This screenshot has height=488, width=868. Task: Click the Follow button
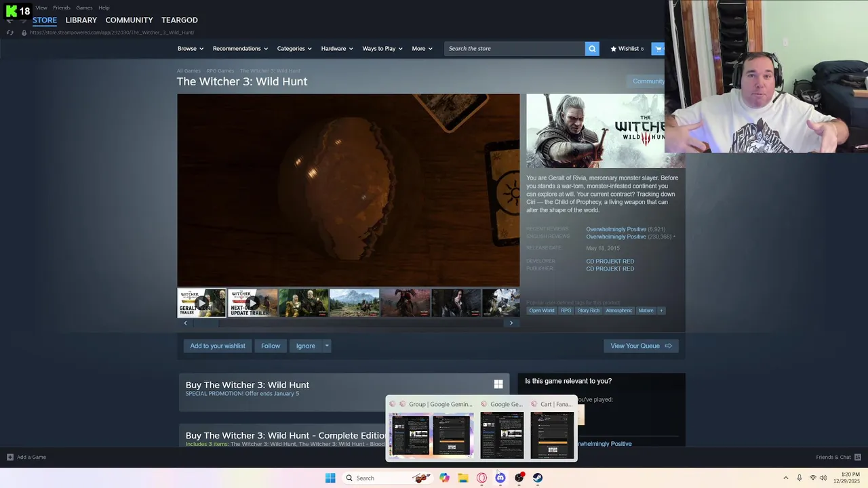[x=271, y=346]
